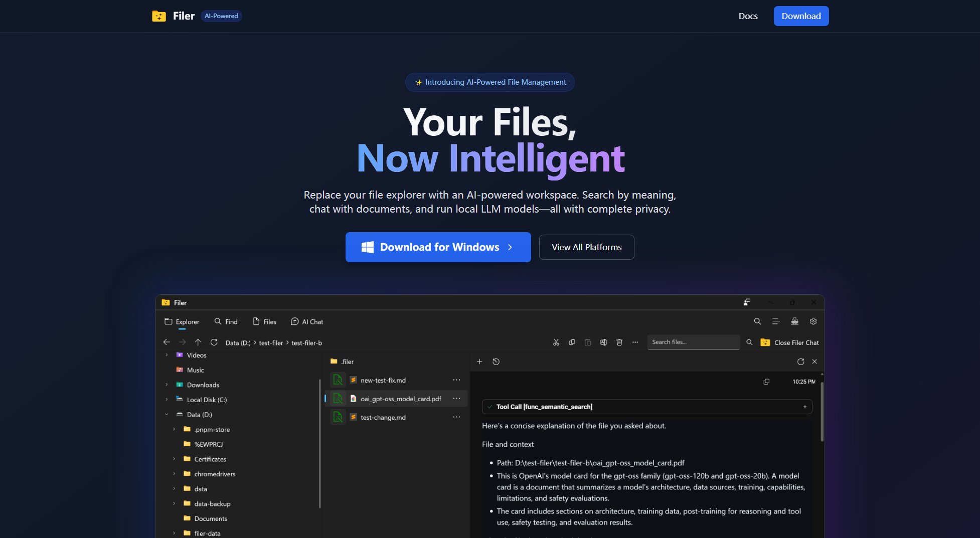Click the Paste clipboard icon
This screenshot has height=538, width=980.
588,342
